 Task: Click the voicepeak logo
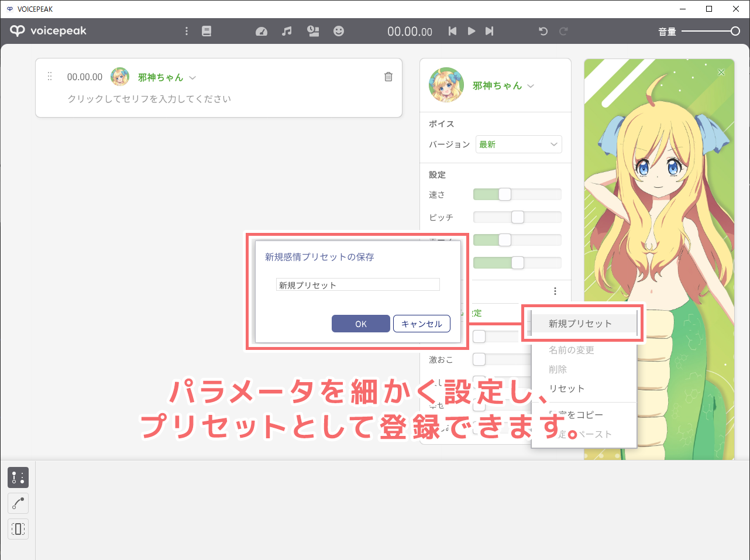click(49, 31)
